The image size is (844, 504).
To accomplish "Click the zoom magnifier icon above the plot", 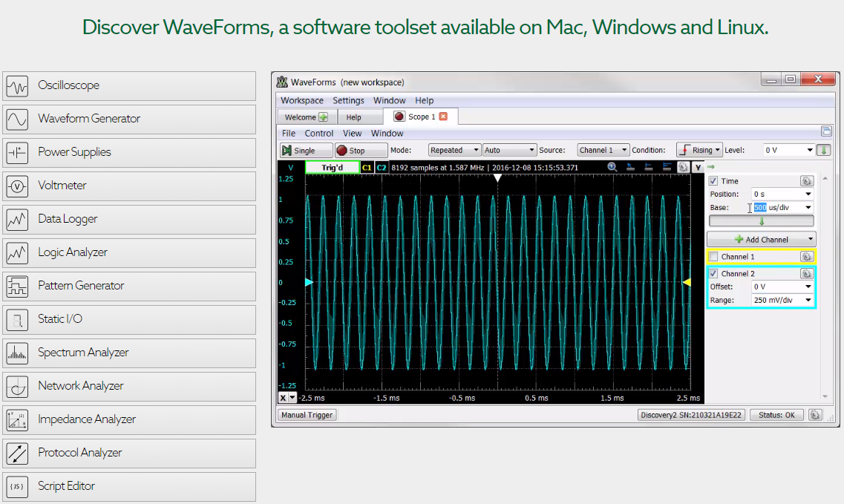I will pyautogui.click(x=612, y=167).
